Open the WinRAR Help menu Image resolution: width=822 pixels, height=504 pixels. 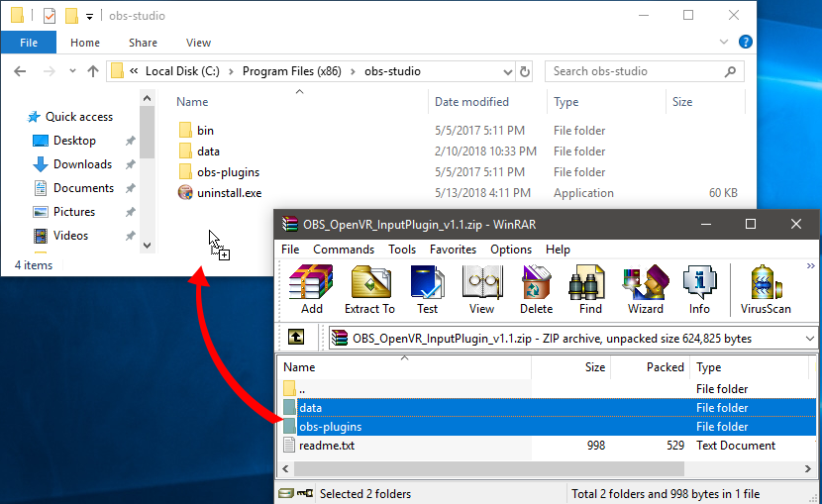click(x=558, y=250)
